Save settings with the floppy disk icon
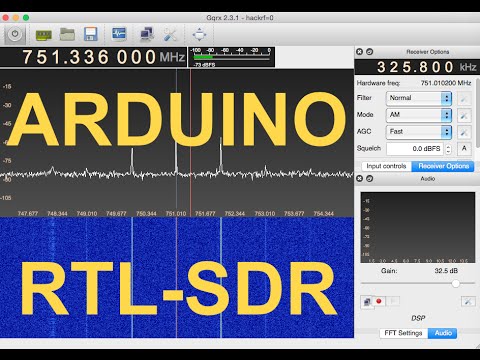480x360 pixels. point(91,34)
